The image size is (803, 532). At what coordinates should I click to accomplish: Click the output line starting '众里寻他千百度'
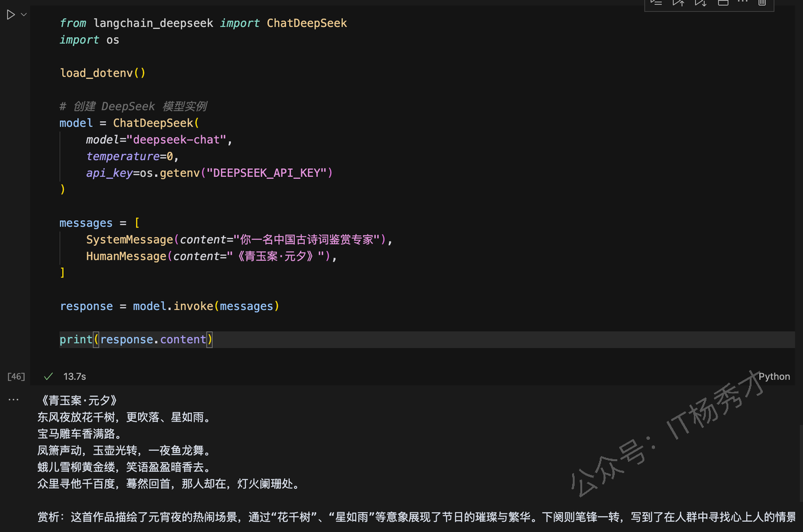(x=169, y=484)
